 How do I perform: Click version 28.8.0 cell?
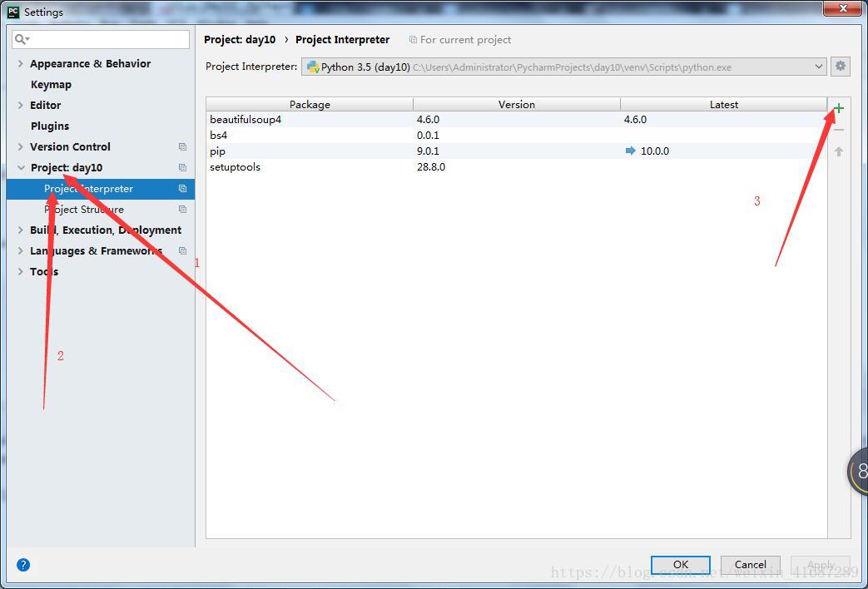(x=431, y=166)
